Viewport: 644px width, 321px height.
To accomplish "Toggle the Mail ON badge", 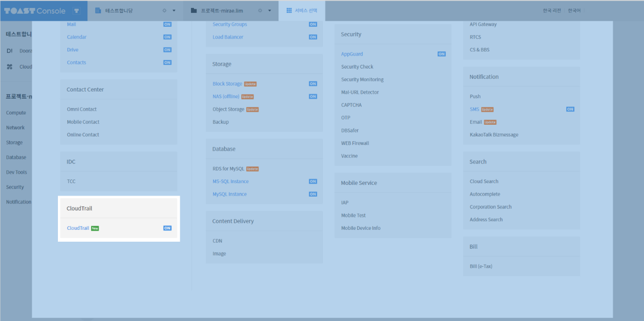I will pos(167,24).
